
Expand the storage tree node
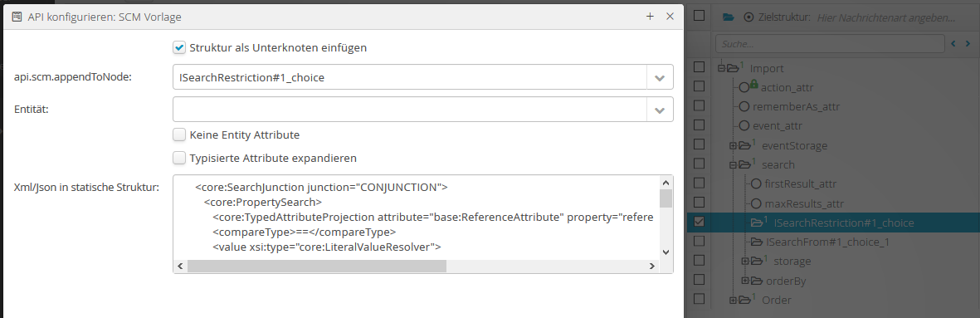coord(744,262)
